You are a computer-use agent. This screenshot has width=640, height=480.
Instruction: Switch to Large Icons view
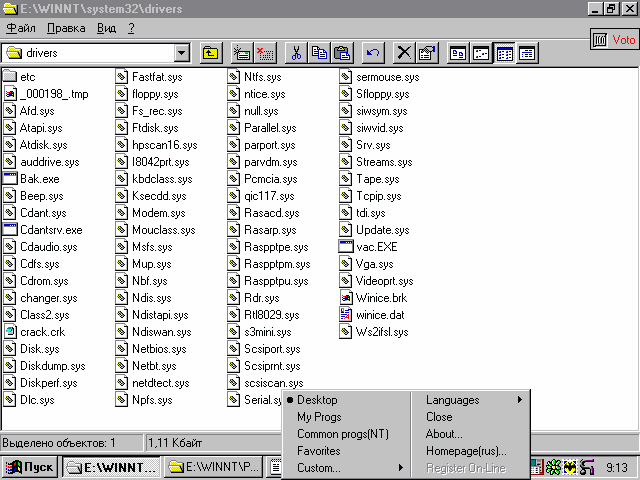(458, 53)
